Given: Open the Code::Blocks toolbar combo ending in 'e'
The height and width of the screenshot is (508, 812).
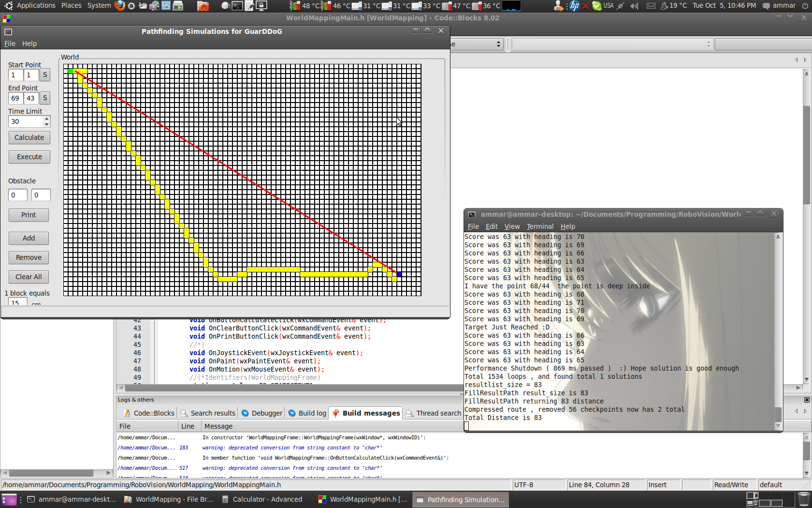Looking at the screenshot, I should click(x=477, y=45).
